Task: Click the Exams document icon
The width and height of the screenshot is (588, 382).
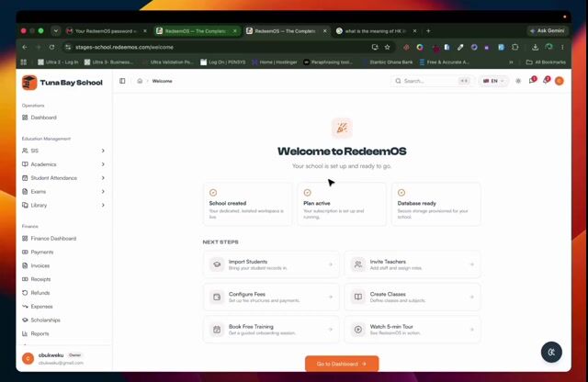Action: tap(25, 192)
